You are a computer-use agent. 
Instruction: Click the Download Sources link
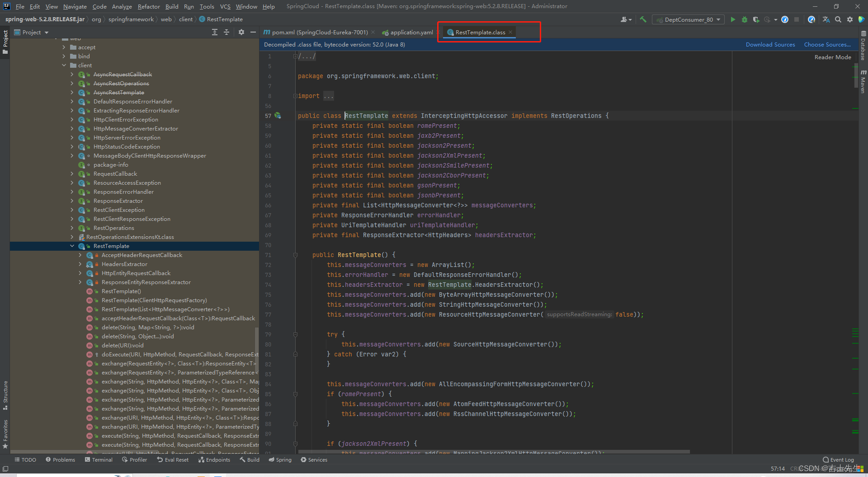tap(770, 45)
